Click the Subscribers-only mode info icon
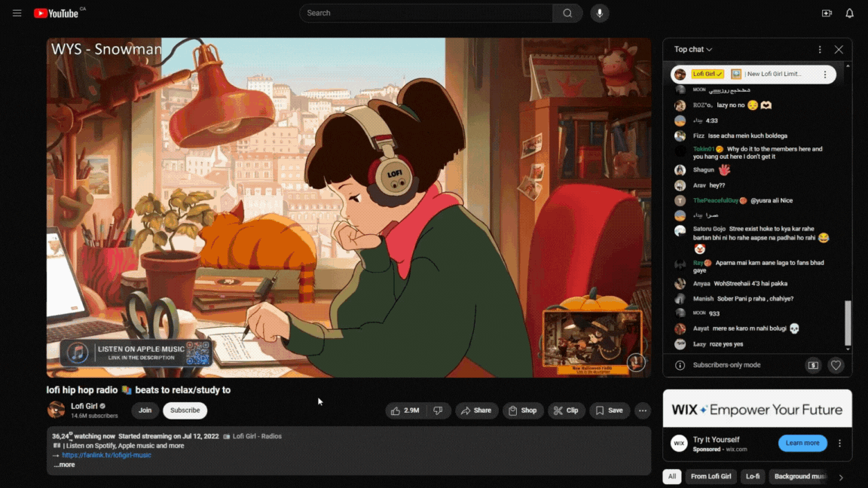 coord(680,365)
